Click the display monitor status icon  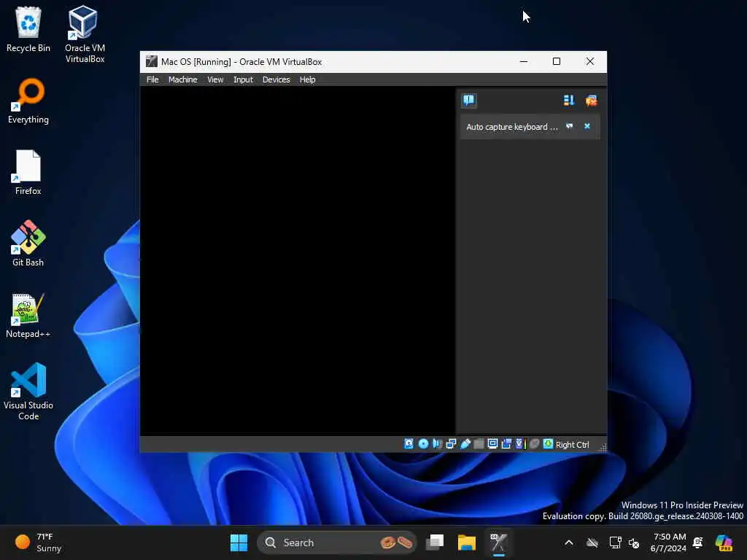point(492,444)
